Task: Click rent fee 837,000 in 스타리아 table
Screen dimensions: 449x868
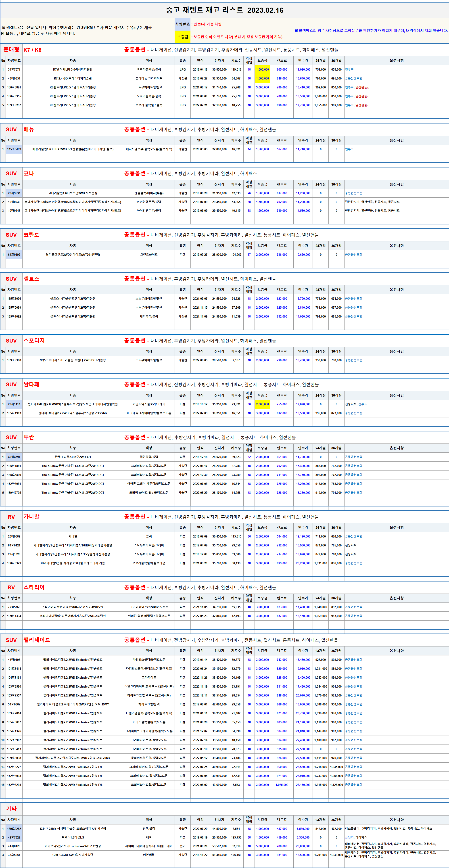Action: coord(282,616)
